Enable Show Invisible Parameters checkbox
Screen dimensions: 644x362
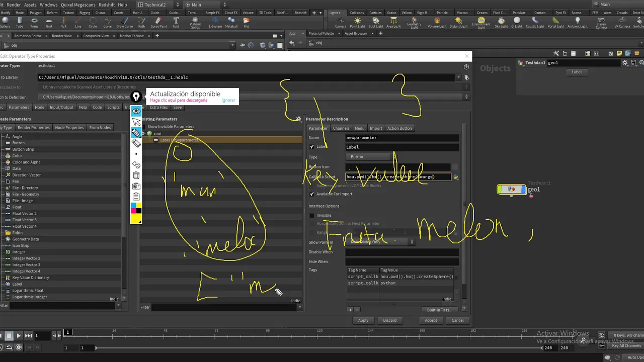pyautogui.click(x=143, y=127)
